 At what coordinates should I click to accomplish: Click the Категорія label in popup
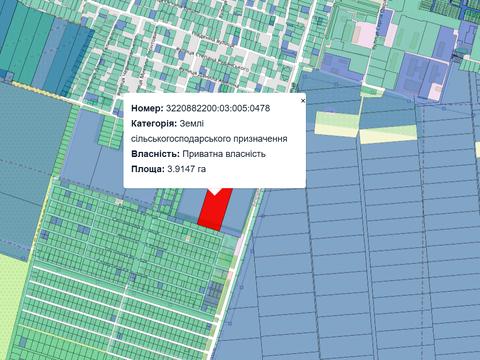(154, 124)
